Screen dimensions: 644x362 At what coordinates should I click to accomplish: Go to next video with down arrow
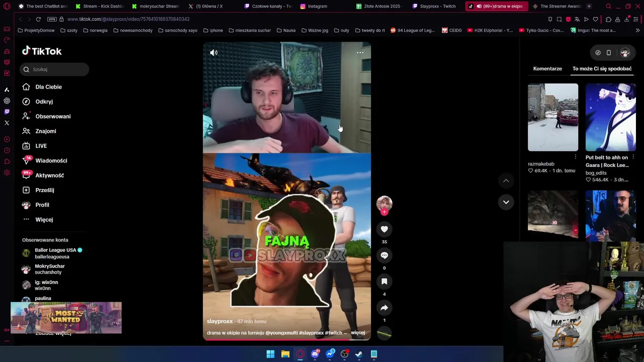(x=506, y=202)
